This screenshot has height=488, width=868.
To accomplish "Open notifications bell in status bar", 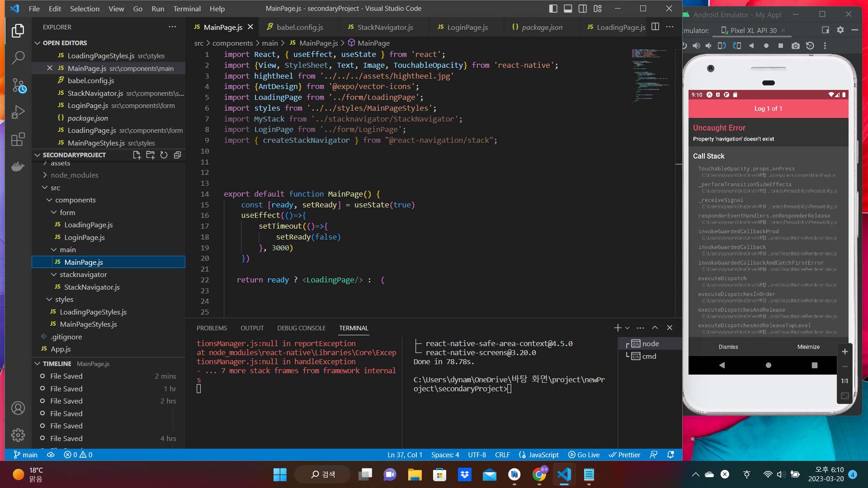I will [670, 455].
